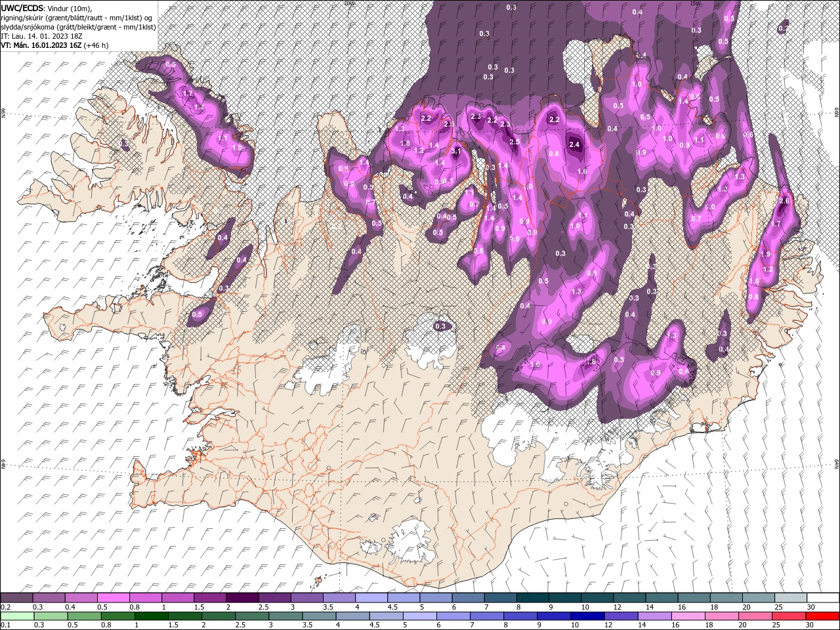Select the darkest purple 2 snow legend swatch
Viewport: 840px width, 630px height.
242,597
